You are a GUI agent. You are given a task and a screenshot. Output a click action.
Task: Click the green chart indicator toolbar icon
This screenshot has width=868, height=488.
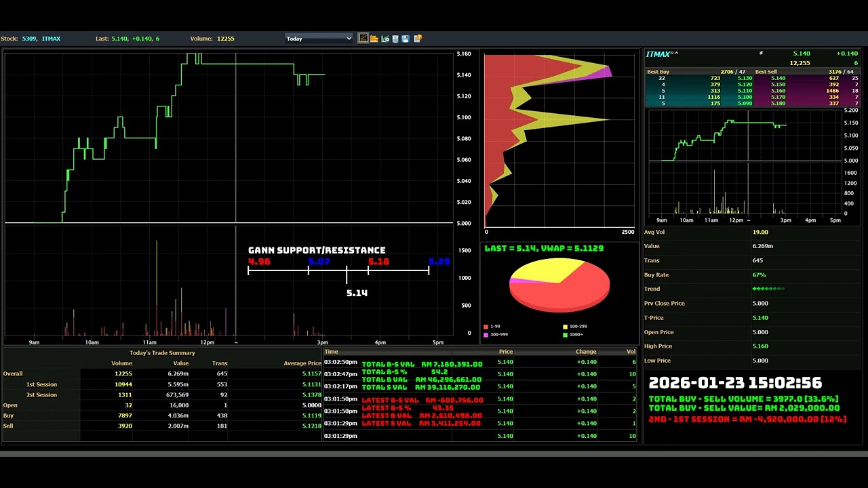pos(384,39)
